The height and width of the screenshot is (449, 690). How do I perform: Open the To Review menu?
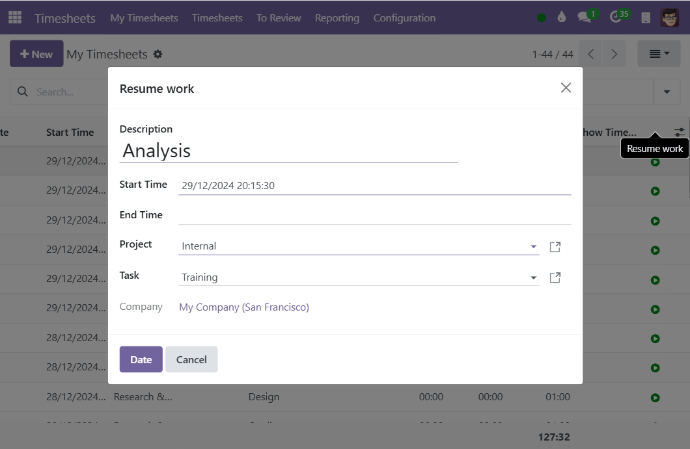pyautogui.click(x=279, y=18)
